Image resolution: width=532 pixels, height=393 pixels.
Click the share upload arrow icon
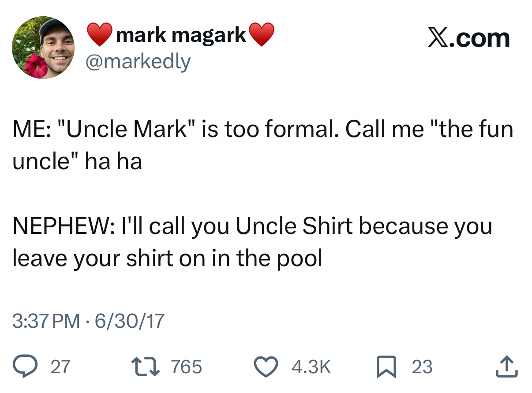(x=507, y=367)
